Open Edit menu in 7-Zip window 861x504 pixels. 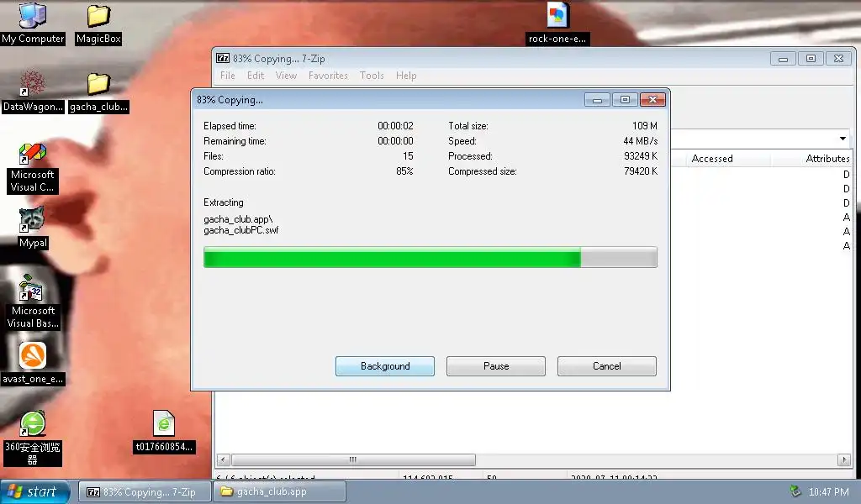(x=256, y=76)
